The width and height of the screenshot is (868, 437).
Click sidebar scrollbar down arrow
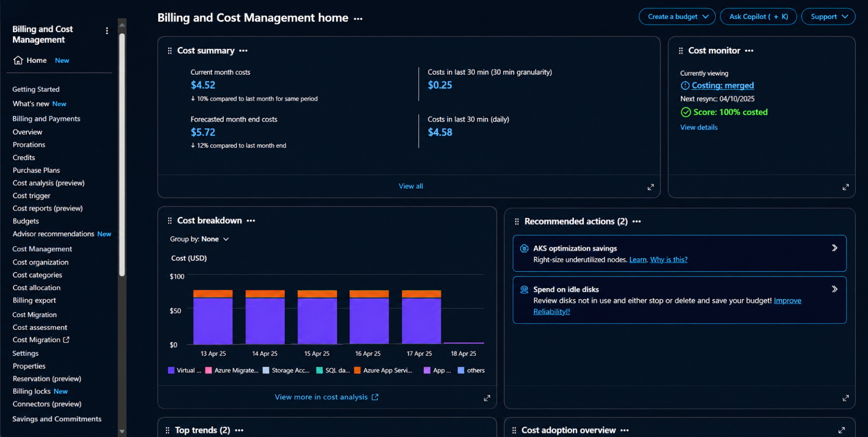tap(122, 431)
